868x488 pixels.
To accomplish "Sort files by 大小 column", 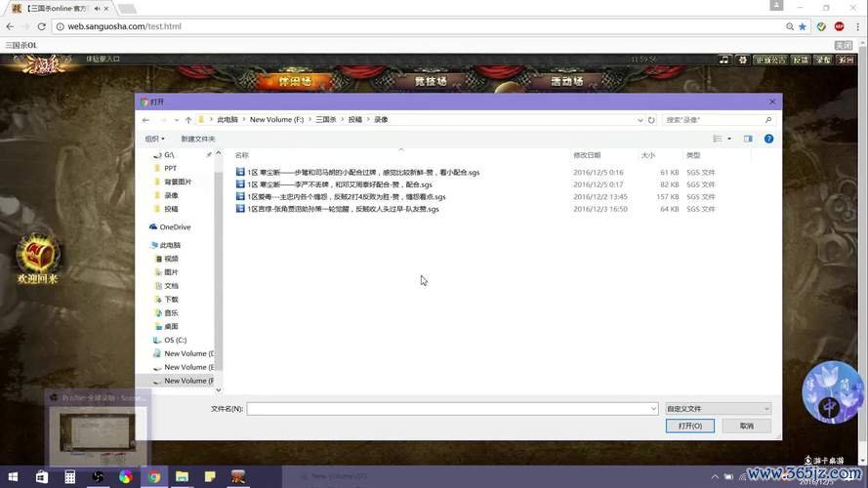I will point(648,155).
